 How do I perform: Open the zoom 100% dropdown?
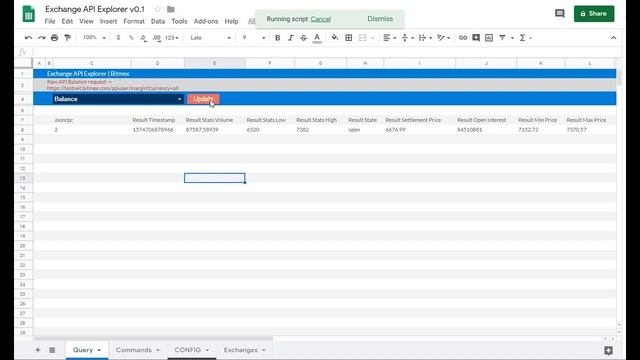[94, 38]
